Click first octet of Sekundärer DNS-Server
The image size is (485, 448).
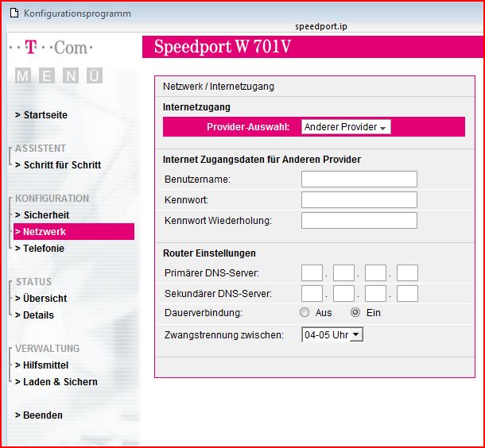312,294
